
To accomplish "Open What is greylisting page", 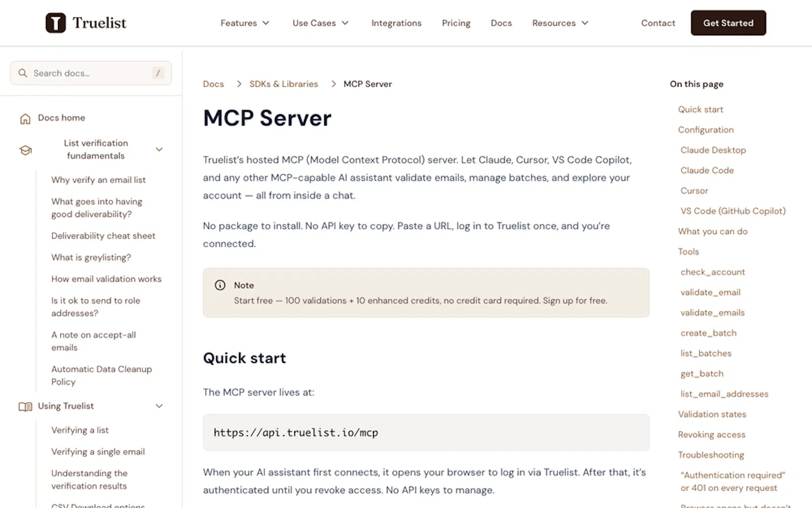I will tap(91, 258).
